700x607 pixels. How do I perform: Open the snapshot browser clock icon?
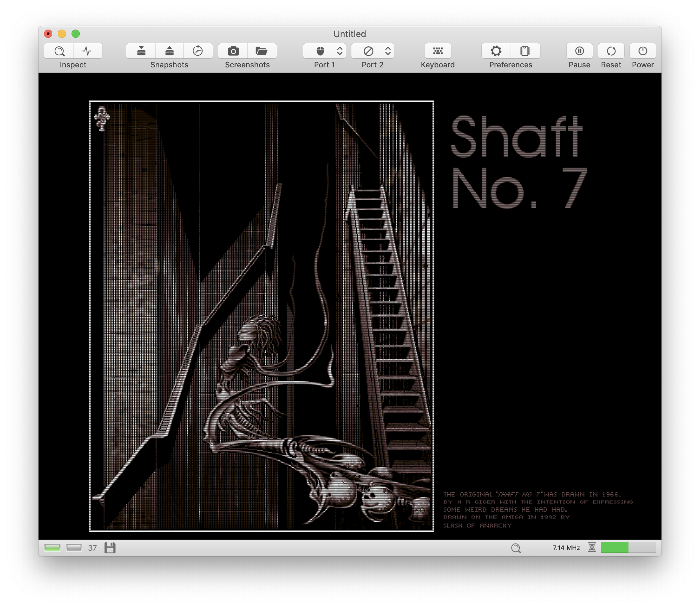click(x=198, y=51)
